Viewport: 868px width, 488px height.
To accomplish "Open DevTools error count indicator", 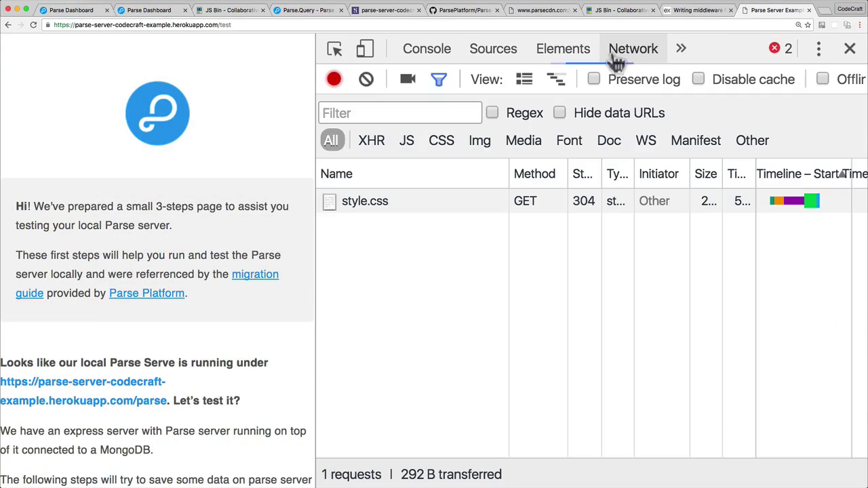I will click(781, 48).
